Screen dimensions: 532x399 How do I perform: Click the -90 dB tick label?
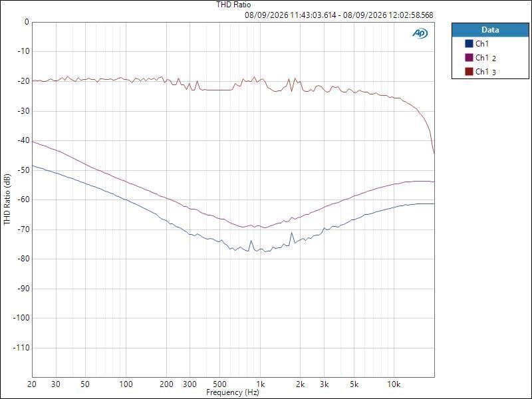(23, 289)
